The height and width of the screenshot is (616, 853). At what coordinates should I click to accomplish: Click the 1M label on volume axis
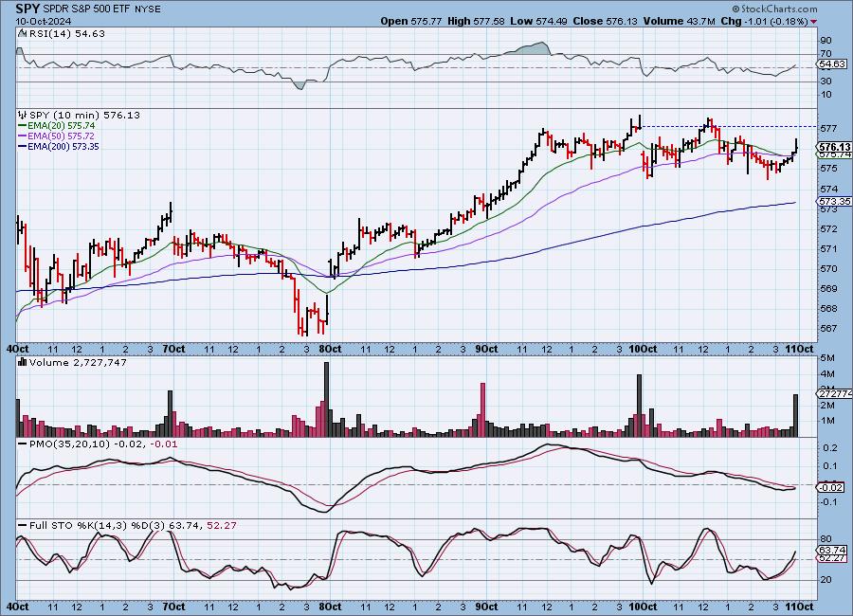(x=827, y=420)
